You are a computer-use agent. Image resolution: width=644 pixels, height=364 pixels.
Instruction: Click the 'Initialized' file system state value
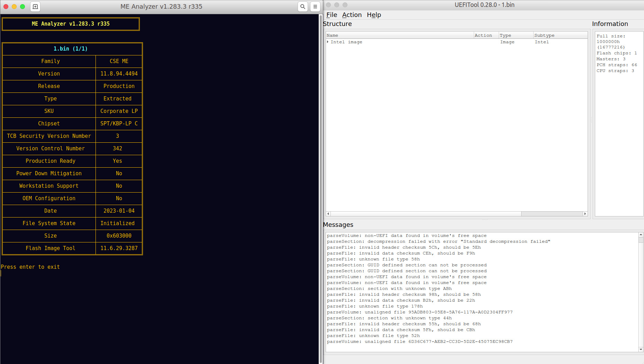(x=118, y=223)
